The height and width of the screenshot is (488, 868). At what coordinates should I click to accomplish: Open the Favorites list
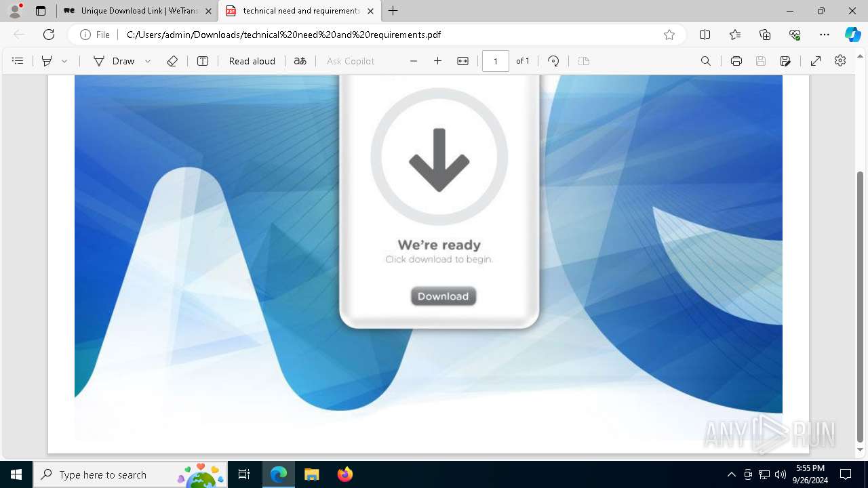(x=735, y=35)
